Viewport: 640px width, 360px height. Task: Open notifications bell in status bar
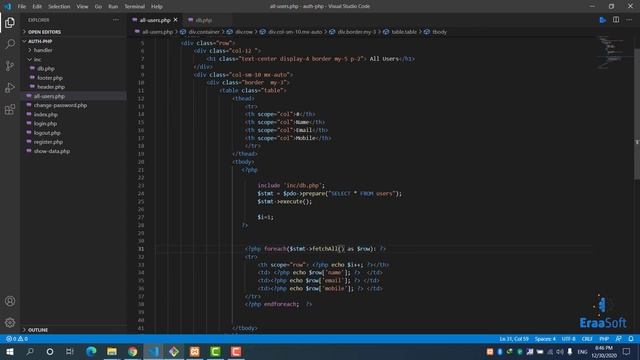[631, 339]
